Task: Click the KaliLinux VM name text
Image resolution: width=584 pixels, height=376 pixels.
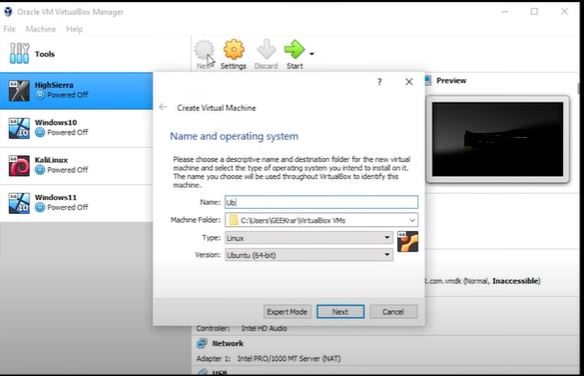Action: pos(51,160)
